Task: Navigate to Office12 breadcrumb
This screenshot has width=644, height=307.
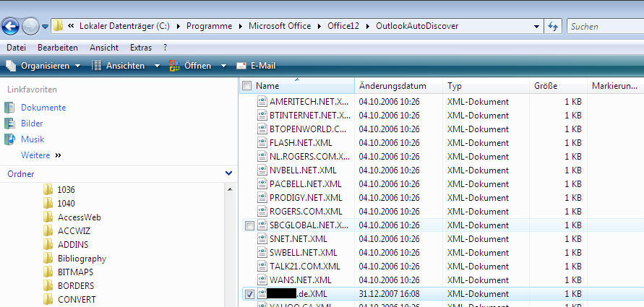Action: [343, 26]
